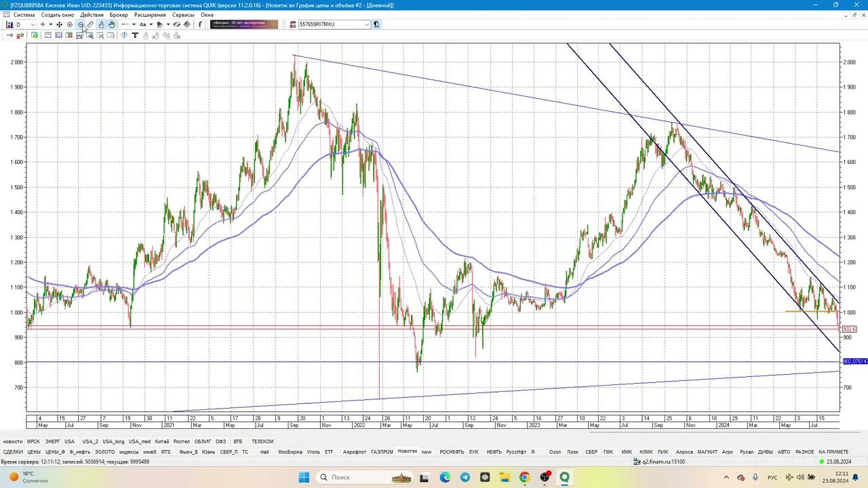
Task: Expand the line tool options arrow
Action: coord(134,24)
